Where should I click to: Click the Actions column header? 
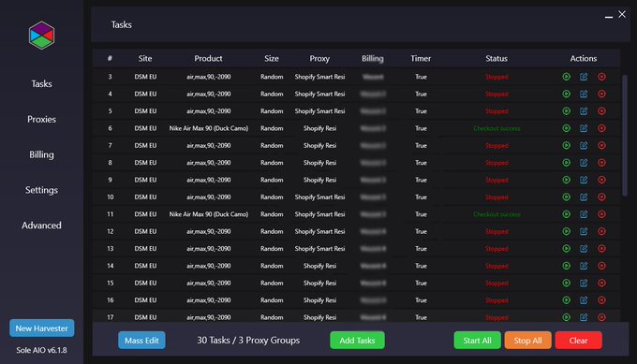(584, 58)
